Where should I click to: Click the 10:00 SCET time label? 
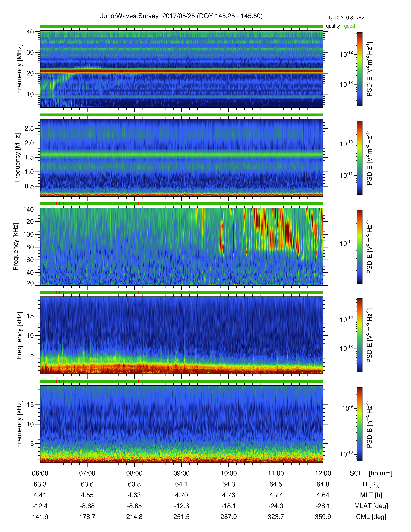(228, 473)
